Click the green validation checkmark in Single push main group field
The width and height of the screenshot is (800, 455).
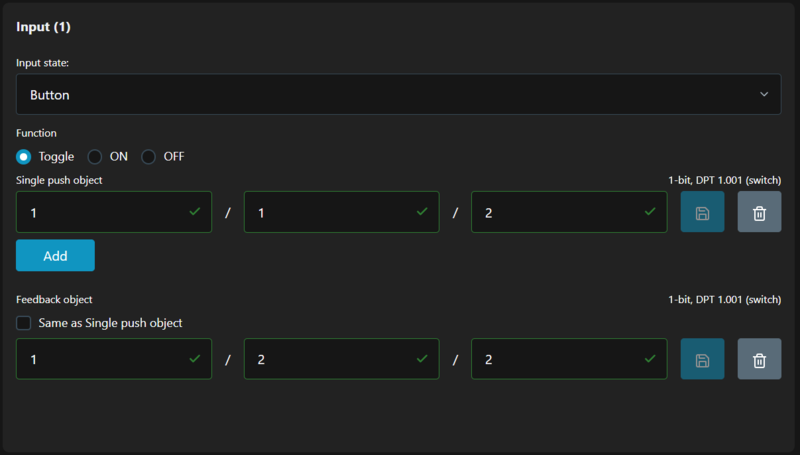194,212
